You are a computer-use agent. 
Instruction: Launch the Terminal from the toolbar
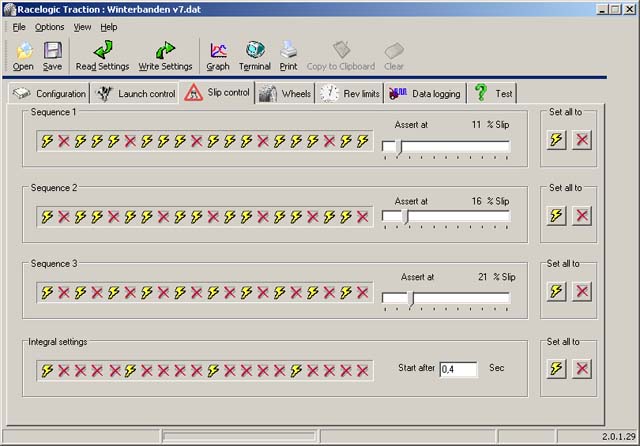[x=255, y=55]
